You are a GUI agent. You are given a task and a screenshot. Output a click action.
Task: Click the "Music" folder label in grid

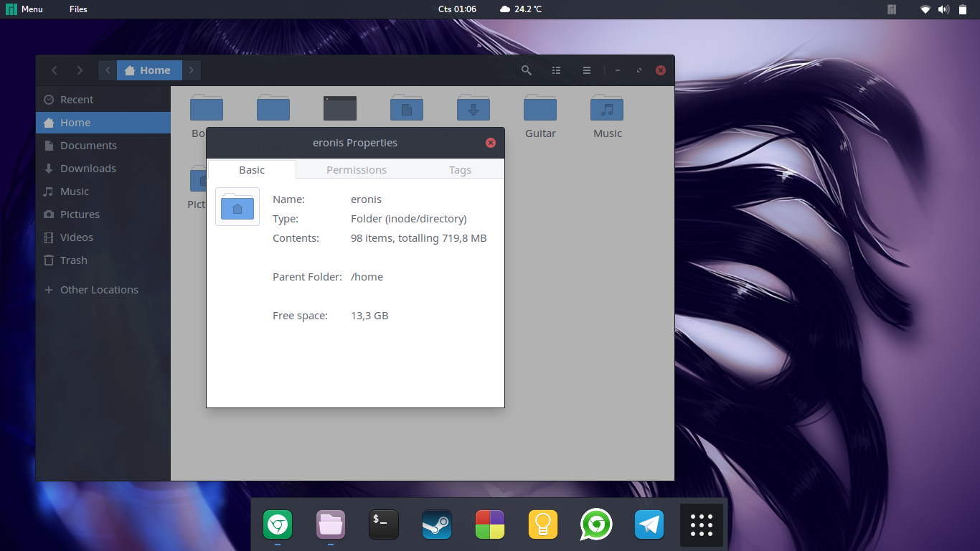608,133
